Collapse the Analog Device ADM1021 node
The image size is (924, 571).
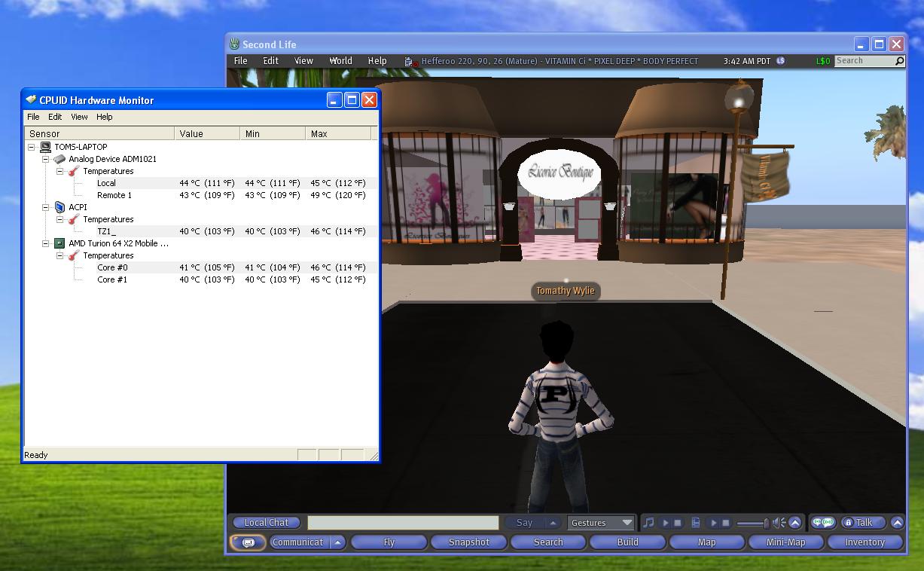pyautogui.click(x=46, y=159)
